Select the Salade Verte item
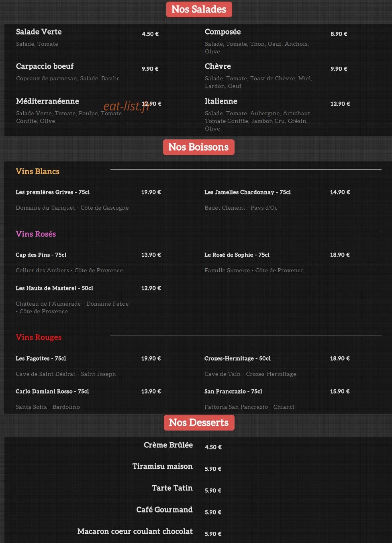 (x=39, y=32)
